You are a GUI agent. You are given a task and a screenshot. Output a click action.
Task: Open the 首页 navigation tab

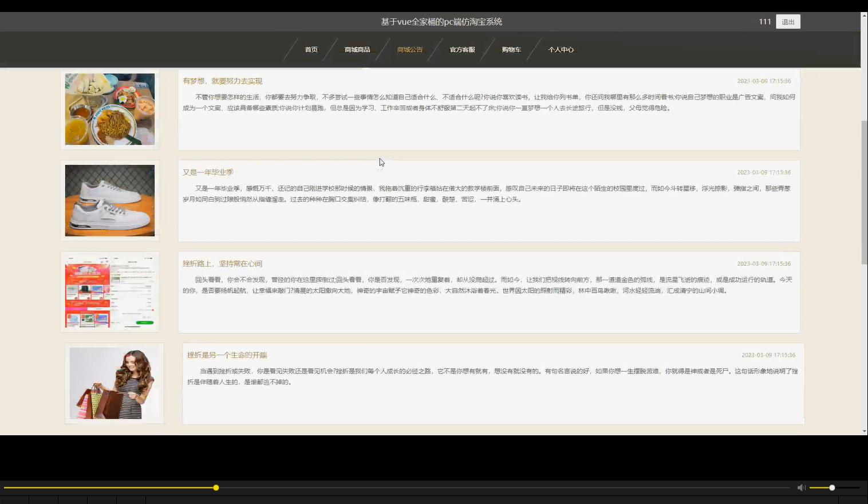click(311, 50)
